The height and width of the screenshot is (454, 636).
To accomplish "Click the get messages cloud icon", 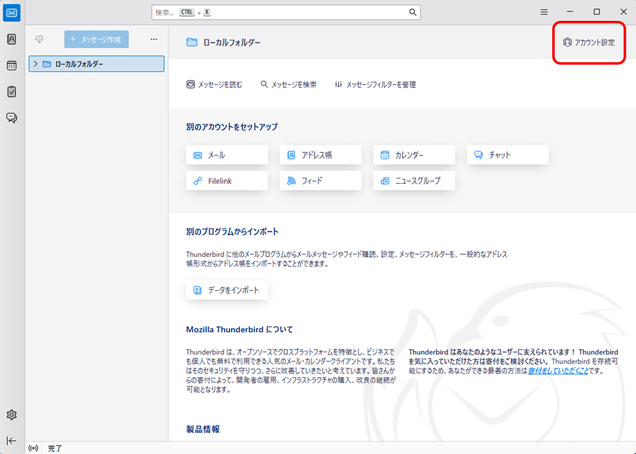I will click(x=40, y=39).
